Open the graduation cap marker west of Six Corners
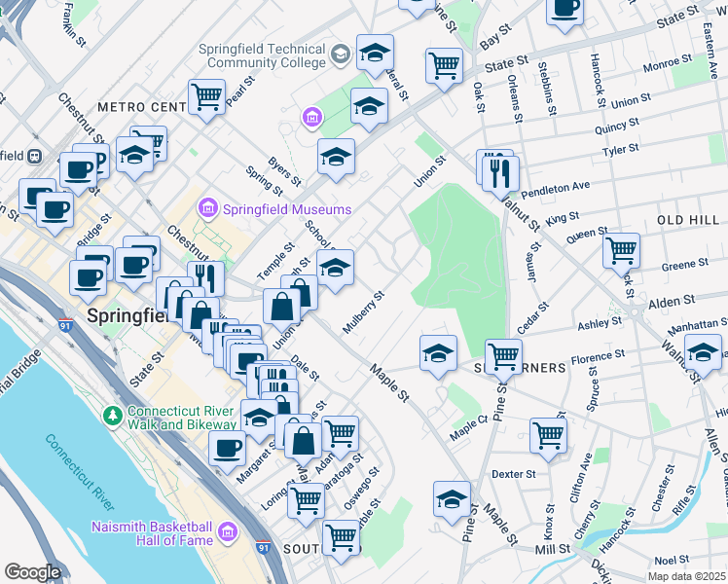Image resolution: width=728 pixels, height=584 pixels. click(x=438, y=352)
